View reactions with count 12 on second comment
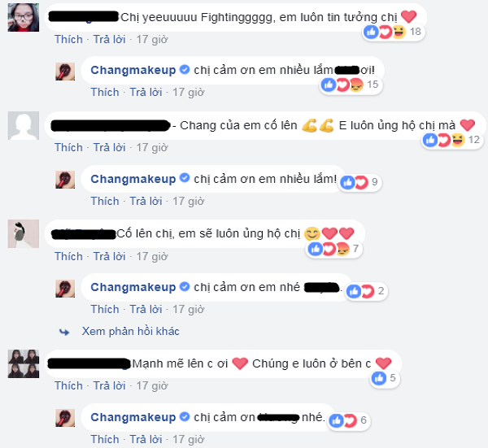Image resolution: width=488 pixels, height=448 pixels. tap(452, 140)
